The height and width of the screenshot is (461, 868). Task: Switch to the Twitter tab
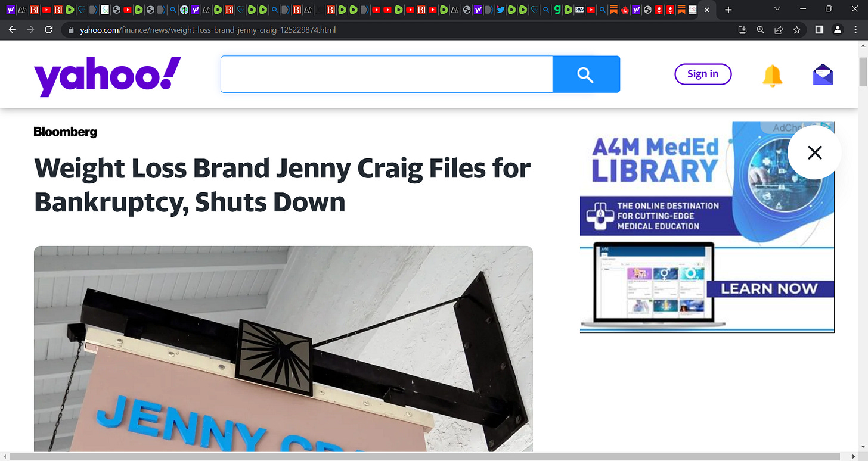point(500,10)
